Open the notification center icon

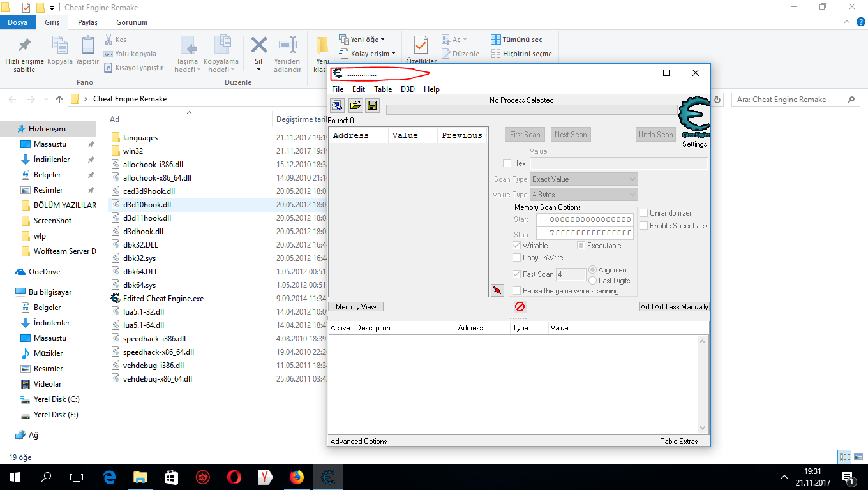[849, 477]
